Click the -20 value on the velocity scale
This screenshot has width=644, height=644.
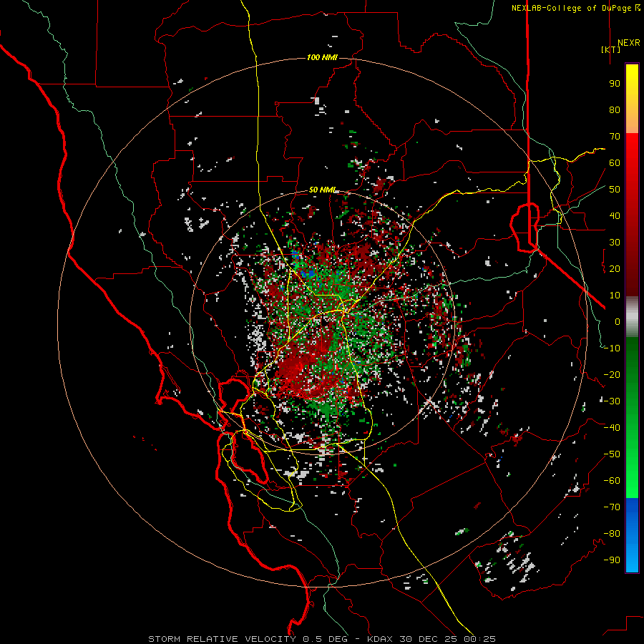(612, 375)
